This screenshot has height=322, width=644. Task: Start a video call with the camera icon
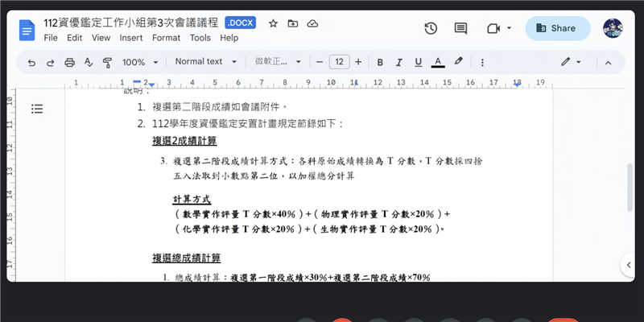(493, 28)
